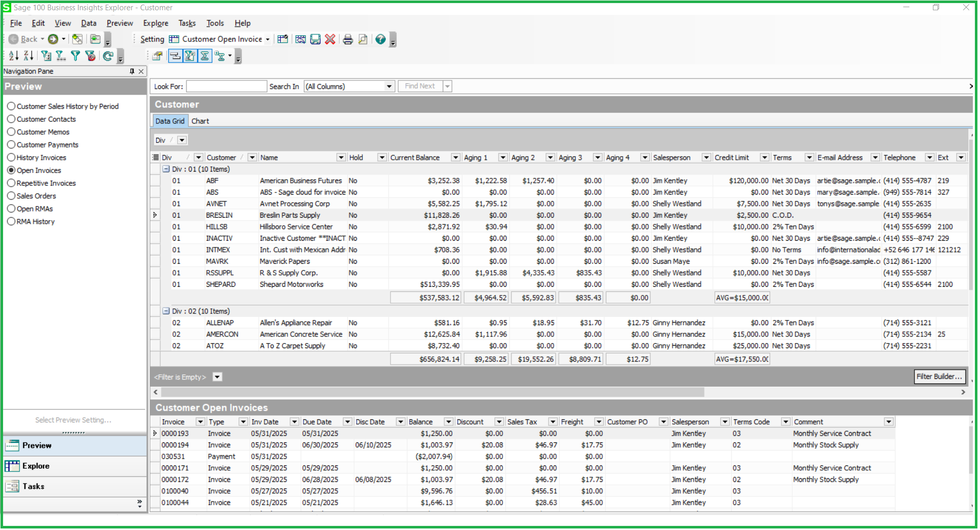Click the Sum (Σ) subtotal toolbar icon
The width and height of the screenshot is (980, 530).
[205, 55]
